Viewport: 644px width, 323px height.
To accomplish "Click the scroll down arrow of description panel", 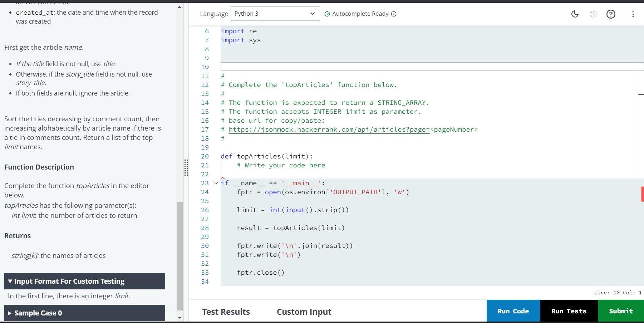I will pyautogui.click(x=180, y=318).
